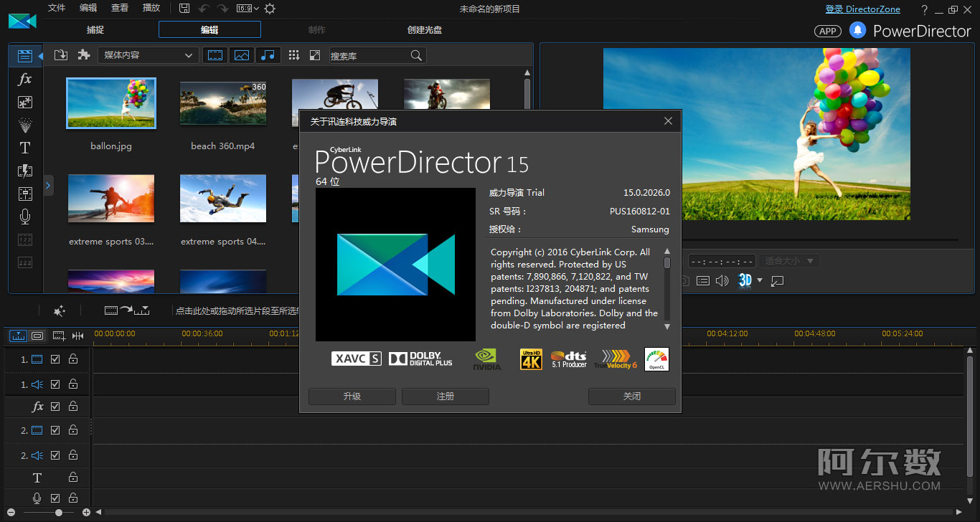
Task: Click the APP button
Action: (x=827, y=31)
